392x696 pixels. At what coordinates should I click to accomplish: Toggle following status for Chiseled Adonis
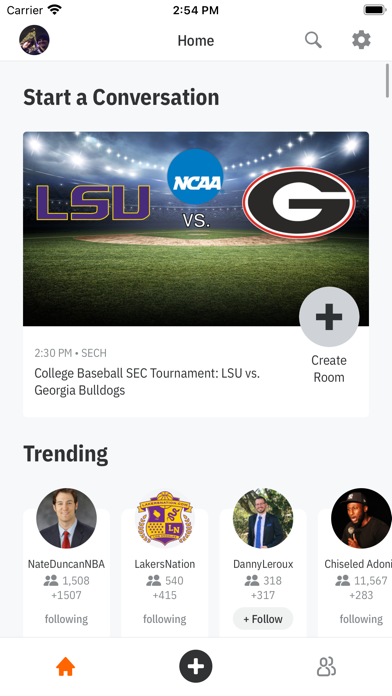361,619
